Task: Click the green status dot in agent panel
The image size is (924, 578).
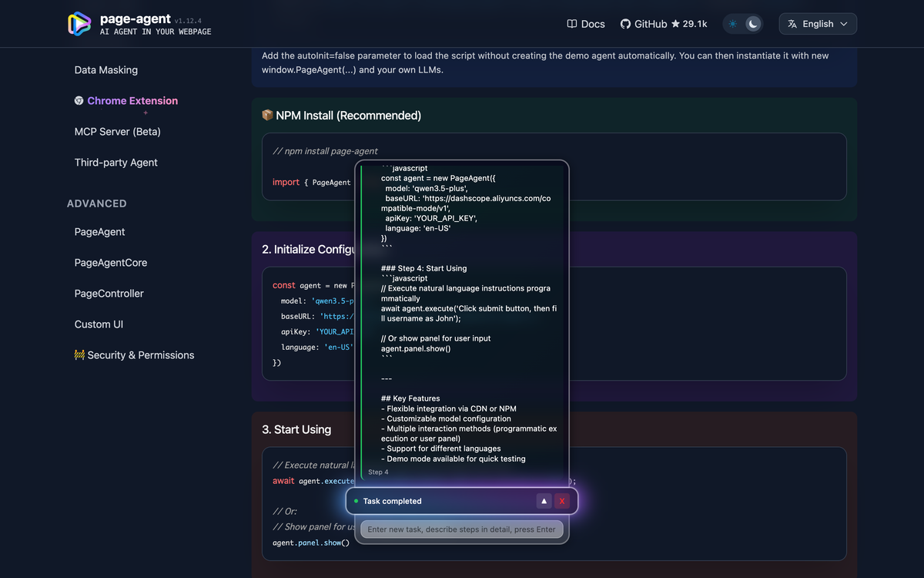Action: pos(356,501)
